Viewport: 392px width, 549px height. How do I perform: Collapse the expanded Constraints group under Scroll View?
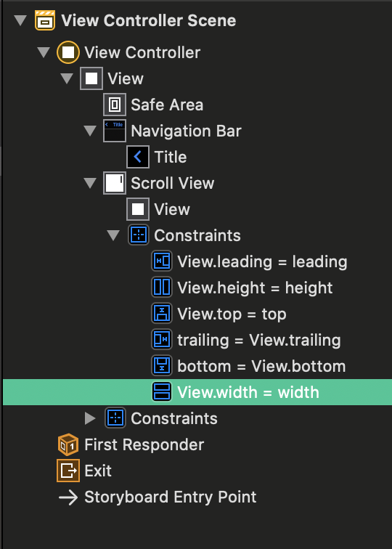(x=113, y=235)
